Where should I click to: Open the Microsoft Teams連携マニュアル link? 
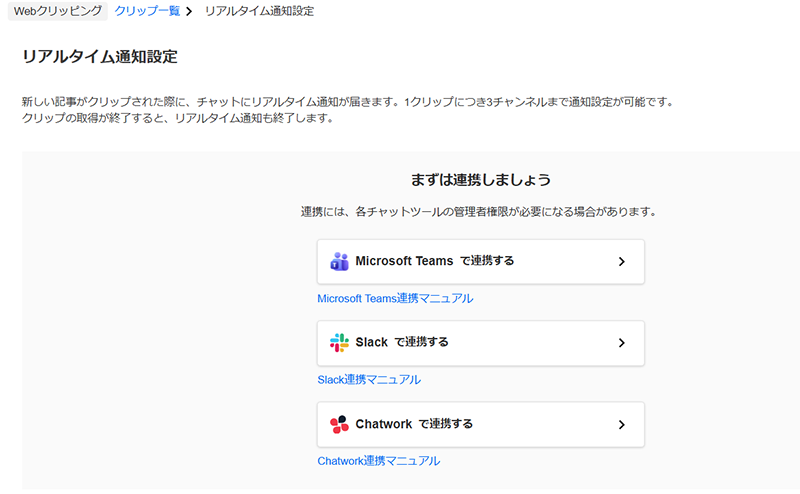(395, 299)
